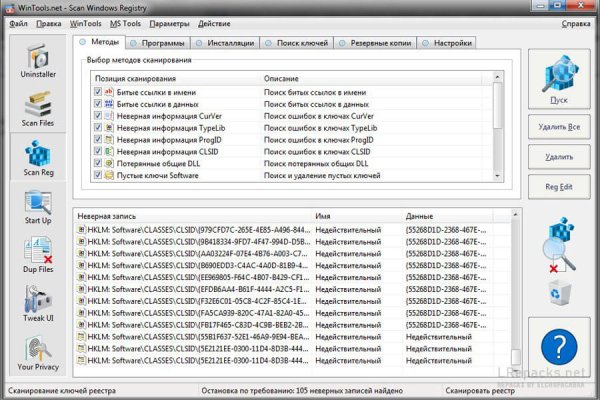The height and width of the screenshot is (400, 600).
Task: Click icon beside Битые ссылки в имени
Action: coord(109,92)
